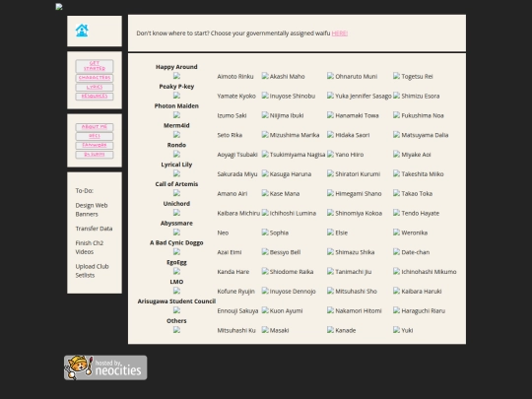Viewport: 532px width, 399px height.
Task: Select the name Yuka Jennifer Sasago
Action: pos(364,96)
